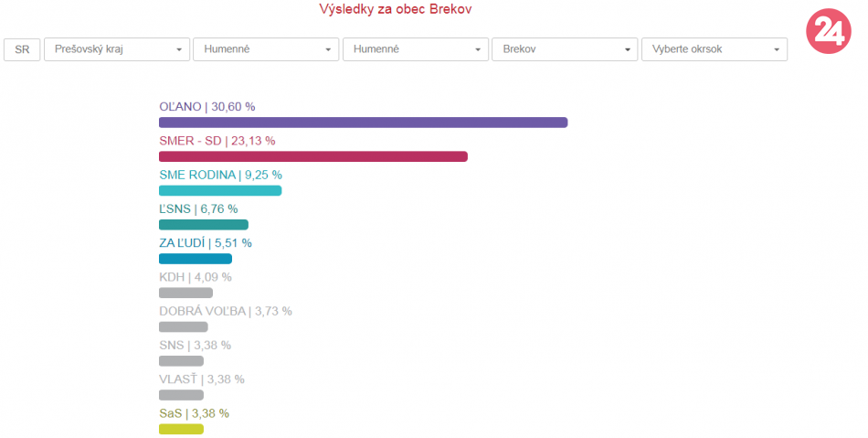The width and height of the screenshot is (868, 438).
Task: Click the SMER - SD 23,13 % label
Action: [x=217, y=141]
